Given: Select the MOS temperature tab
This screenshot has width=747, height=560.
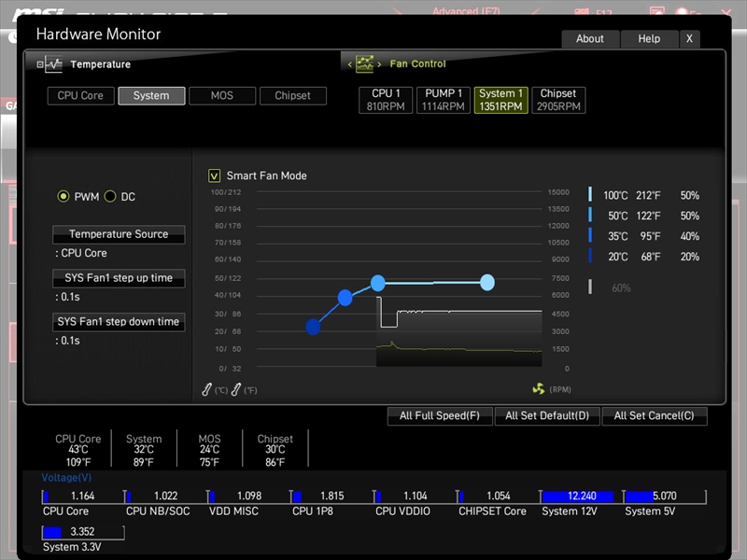Looking at the screenshot, I should [222, 96].
